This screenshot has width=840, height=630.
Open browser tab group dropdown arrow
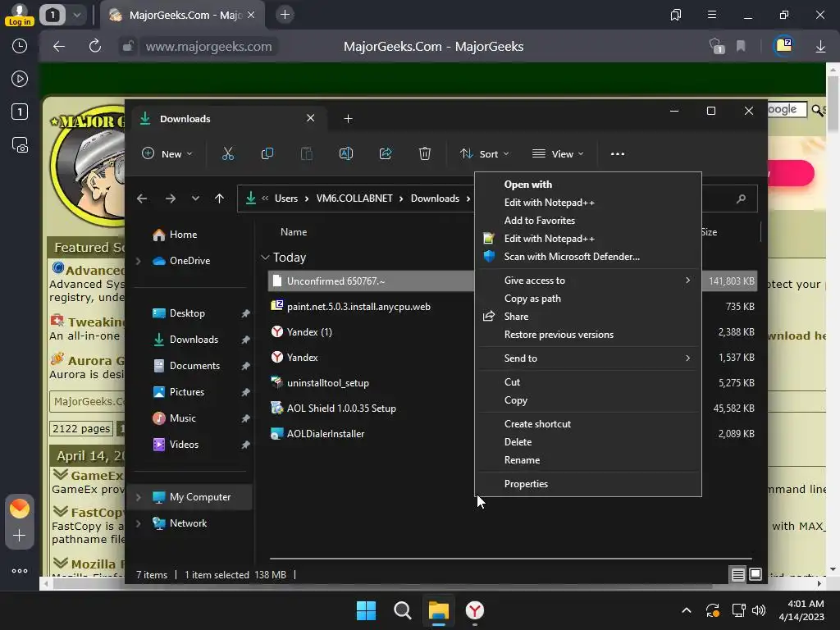coord(77,15)
